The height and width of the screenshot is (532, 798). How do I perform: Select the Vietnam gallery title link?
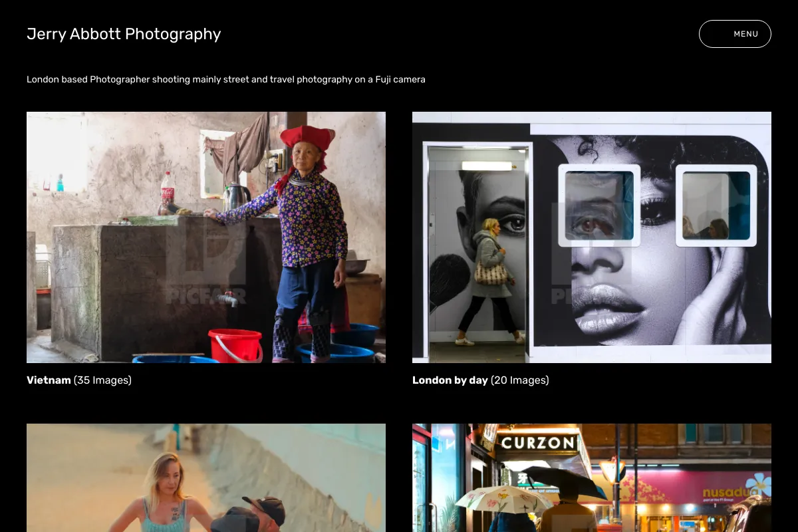pos(49,380)
